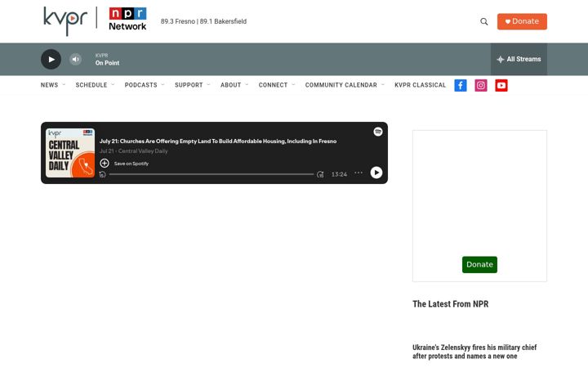Screen dimensions: 588x368
Task: Save the episode on Spotify plus icon
Action: [105, 164]
